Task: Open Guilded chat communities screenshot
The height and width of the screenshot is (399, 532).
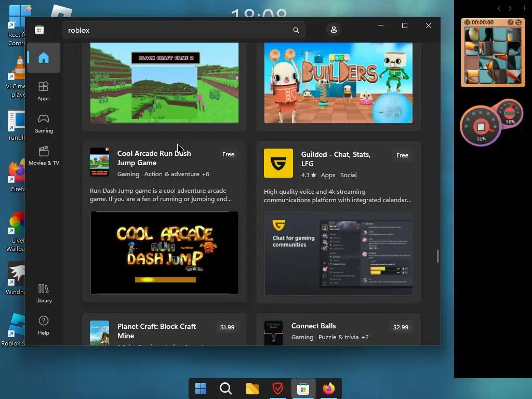Action: tap(339, 254)
